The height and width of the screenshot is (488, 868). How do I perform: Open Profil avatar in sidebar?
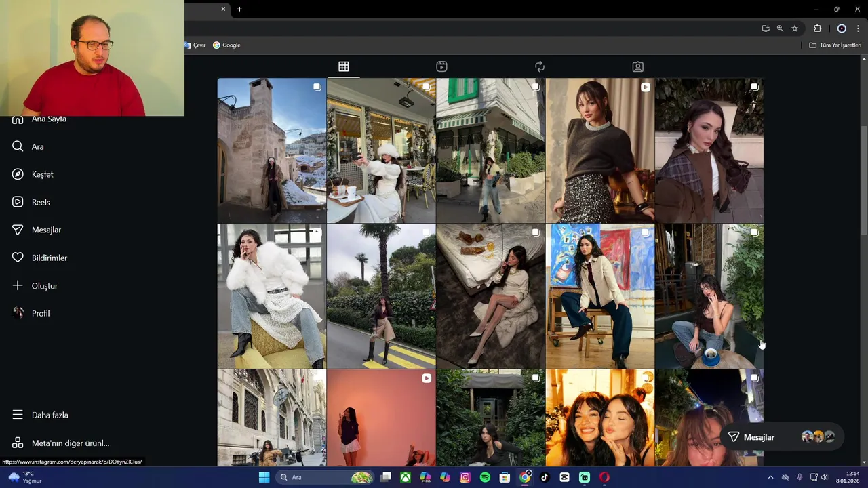pos(18,313)
